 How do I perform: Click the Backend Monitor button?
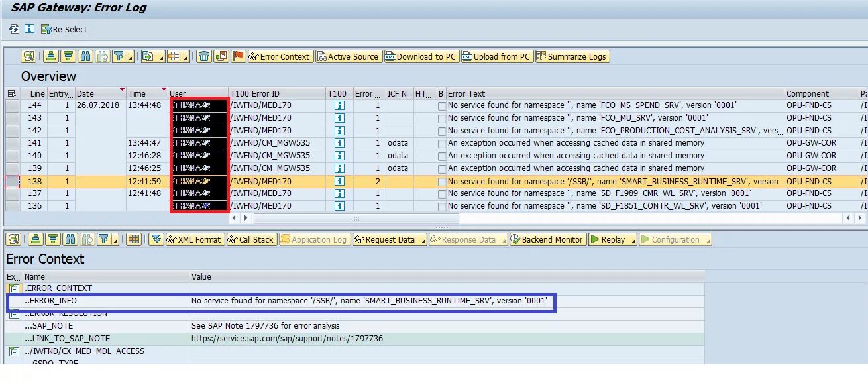tap(547, 239)
